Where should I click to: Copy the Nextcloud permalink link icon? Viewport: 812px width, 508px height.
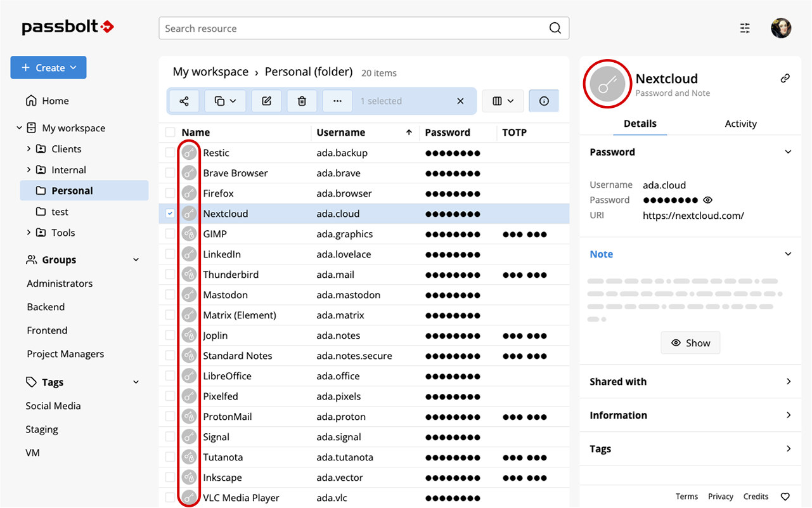pyautogui.click(x=785, y=79)
